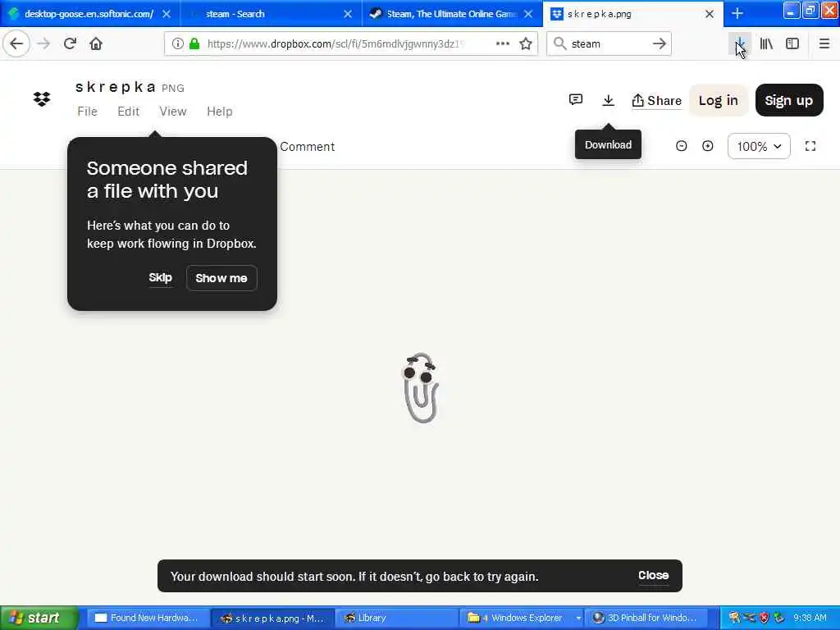Click the magnifier icon in search box
This screenshot has width=840, height=630.
pyautogui.click(x=559, y=43)
